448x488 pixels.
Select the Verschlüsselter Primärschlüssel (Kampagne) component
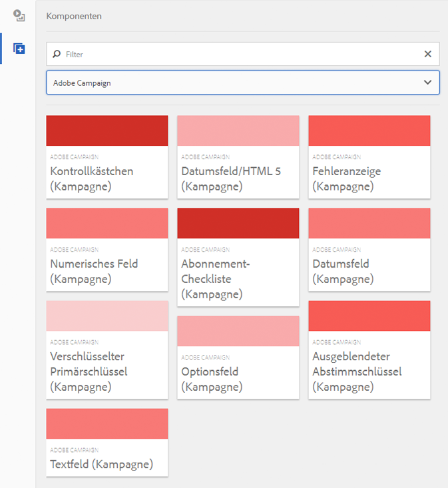[107, 350]
